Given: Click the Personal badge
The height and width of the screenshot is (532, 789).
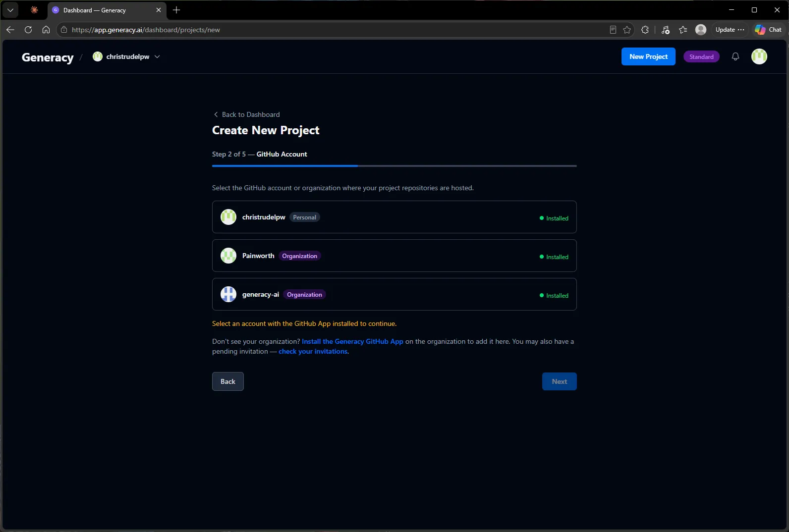Looking at the screenshot, I should tap(304, 217).
